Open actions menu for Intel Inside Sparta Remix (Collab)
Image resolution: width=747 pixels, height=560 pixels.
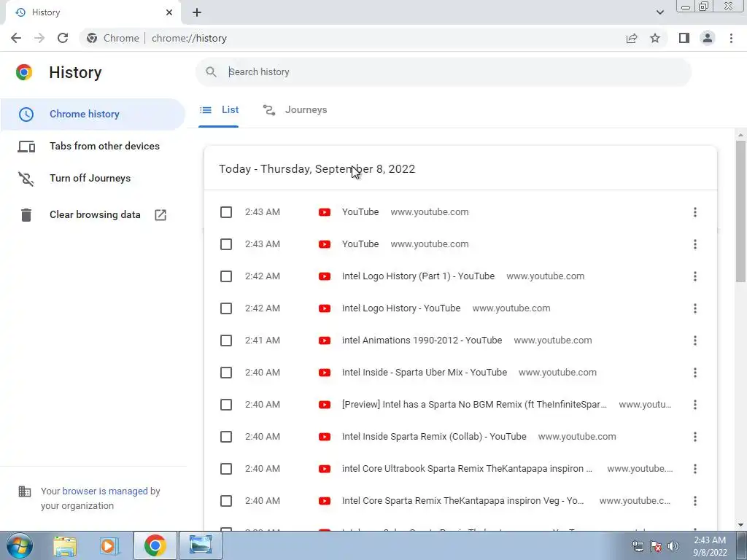[695, 437]
